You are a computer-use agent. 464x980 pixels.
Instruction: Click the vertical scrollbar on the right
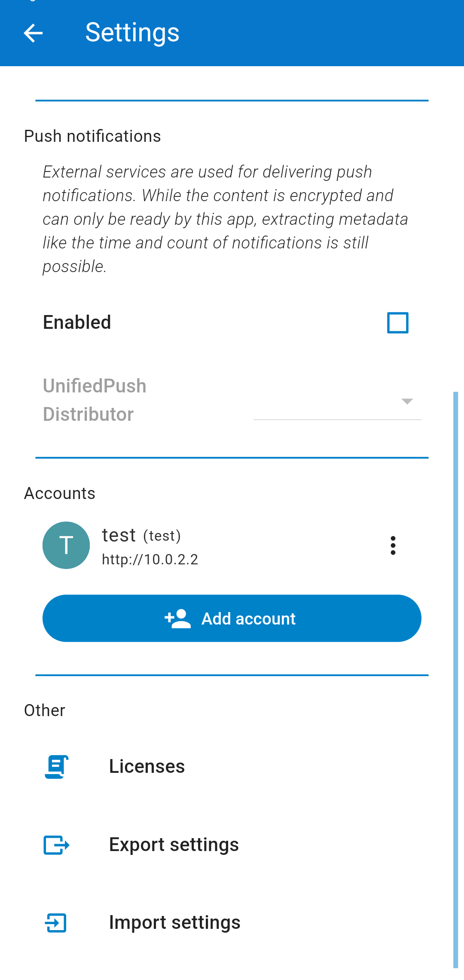point(456,680)
